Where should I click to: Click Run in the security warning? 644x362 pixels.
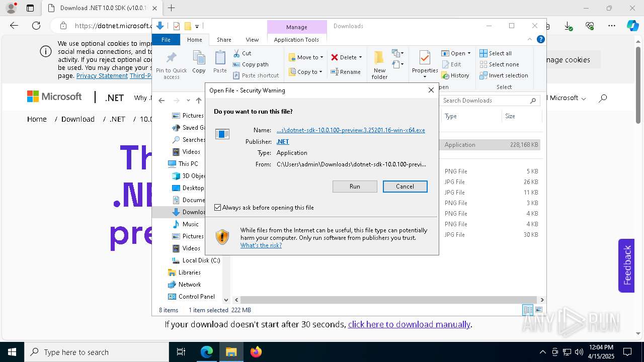(355, 187)
